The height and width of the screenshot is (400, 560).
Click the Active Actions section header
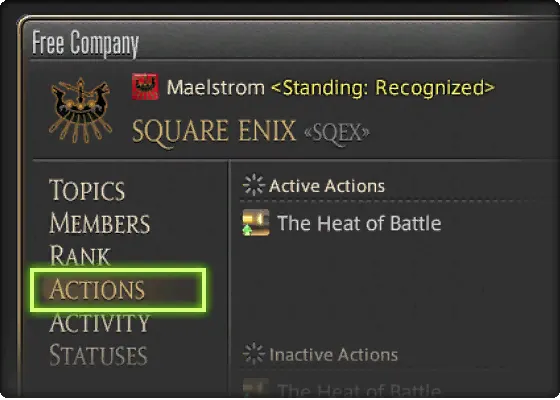point(327,186)
